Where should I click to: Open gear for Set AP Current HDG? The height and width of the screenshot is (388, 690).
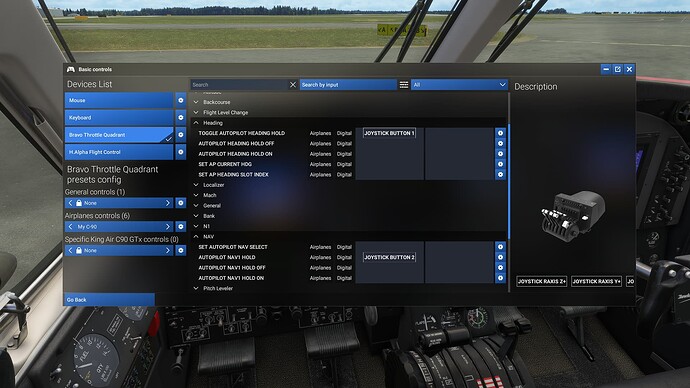point(500,164)
